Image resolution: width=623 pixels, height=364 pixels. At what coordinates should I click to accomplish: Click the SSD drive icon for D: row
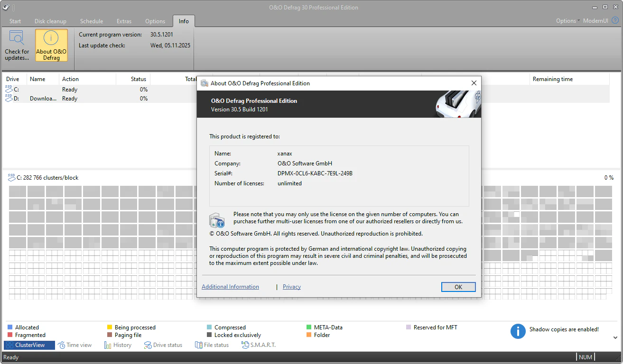point(9,98)
